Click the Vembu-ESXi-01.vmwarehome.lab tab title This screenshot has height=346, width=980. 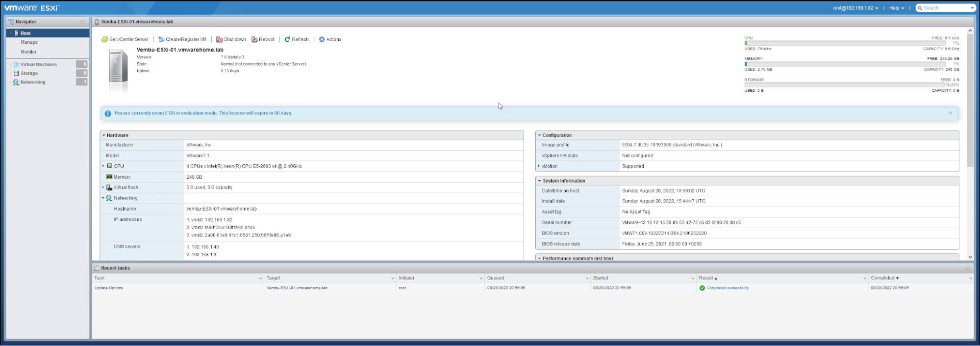[x=137, y=22]
